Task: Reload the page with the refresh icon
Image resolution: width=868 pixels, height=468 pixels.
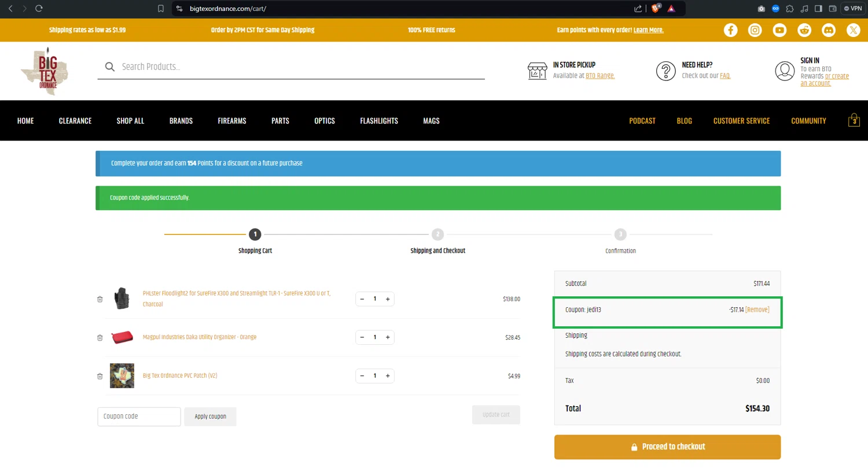Action: click(39, 9)
